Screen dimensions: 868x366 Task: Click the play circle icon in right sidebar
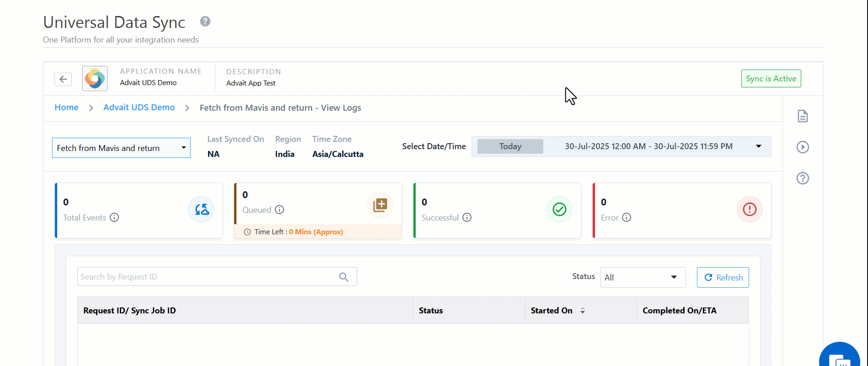click(803, 147)
